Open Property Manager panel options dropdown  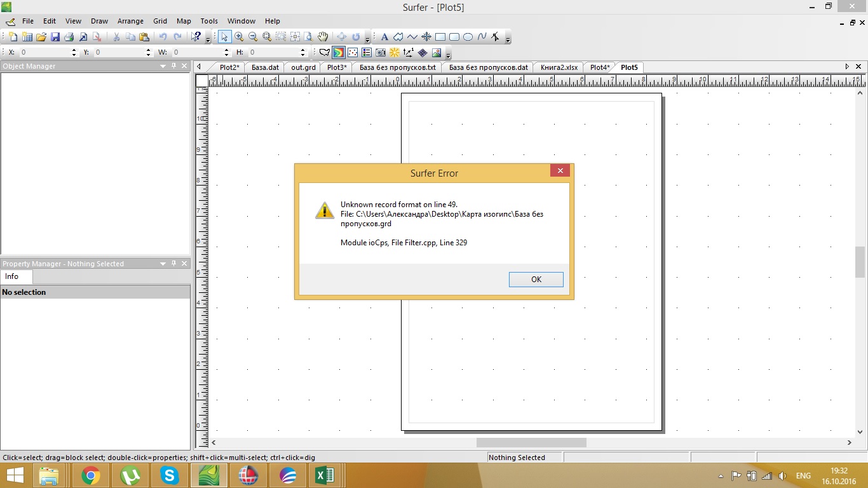click(163, 264)
